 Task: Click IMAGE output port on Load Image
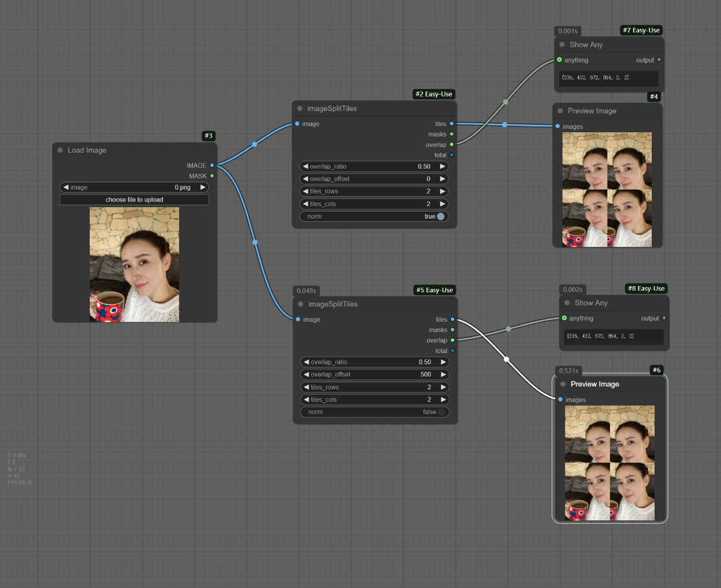212,166
